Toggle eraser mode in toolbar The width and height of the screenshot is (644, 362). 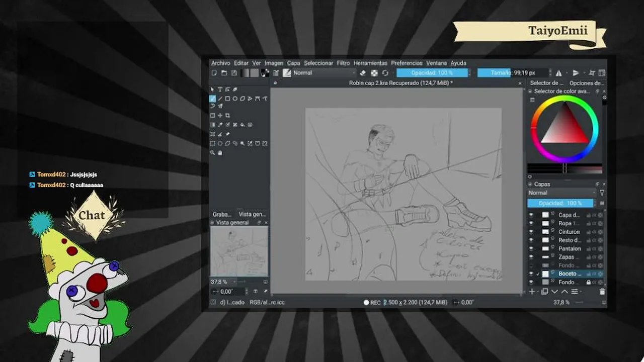pos(363,73)
